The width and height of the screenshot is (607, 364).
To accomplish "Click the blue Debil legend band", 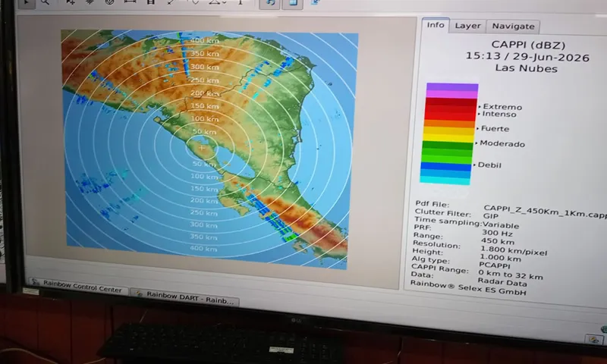I will [x=446, y=166].
